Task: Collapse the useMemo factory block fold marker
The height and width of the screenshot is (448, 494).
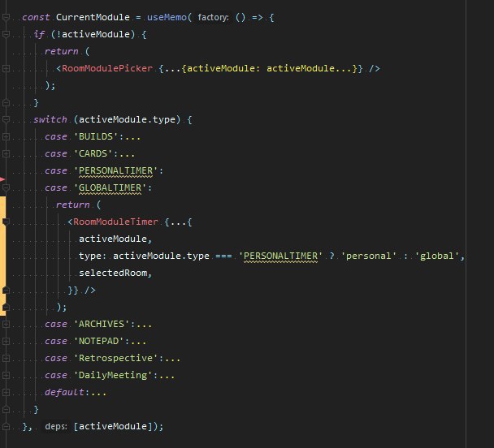Action: click(6, 17)
